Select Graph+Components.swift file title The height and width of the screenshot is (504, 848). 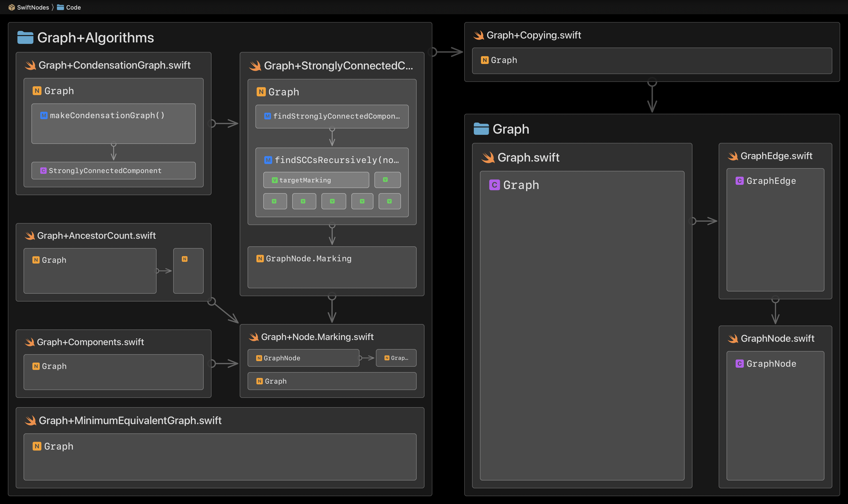[90, 342]
